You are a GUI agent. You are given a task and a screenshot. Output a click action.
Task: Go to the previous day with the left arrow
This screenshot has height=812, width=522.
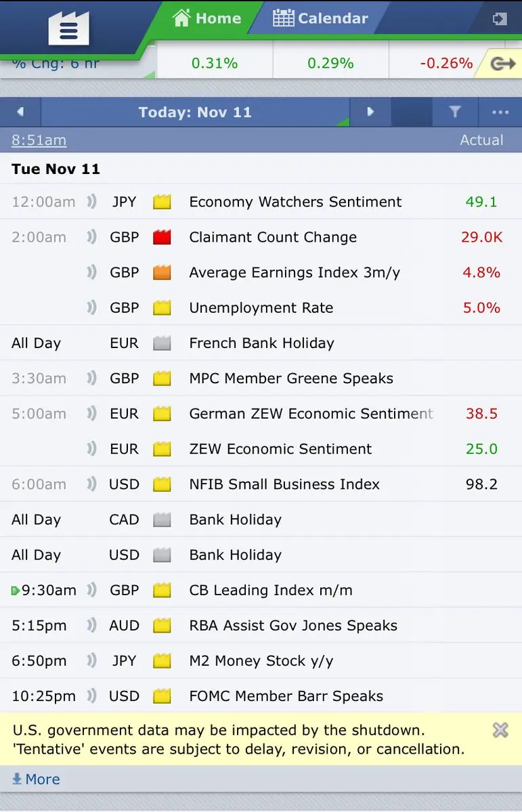tap(20, 112)
